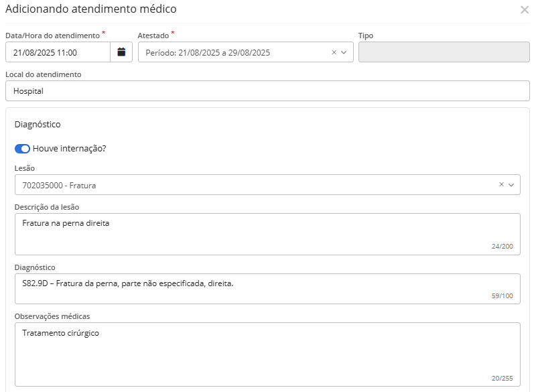Click the date and time input field
The height and width of the screenshot is (392, 536).
click(x=58, y=52)
